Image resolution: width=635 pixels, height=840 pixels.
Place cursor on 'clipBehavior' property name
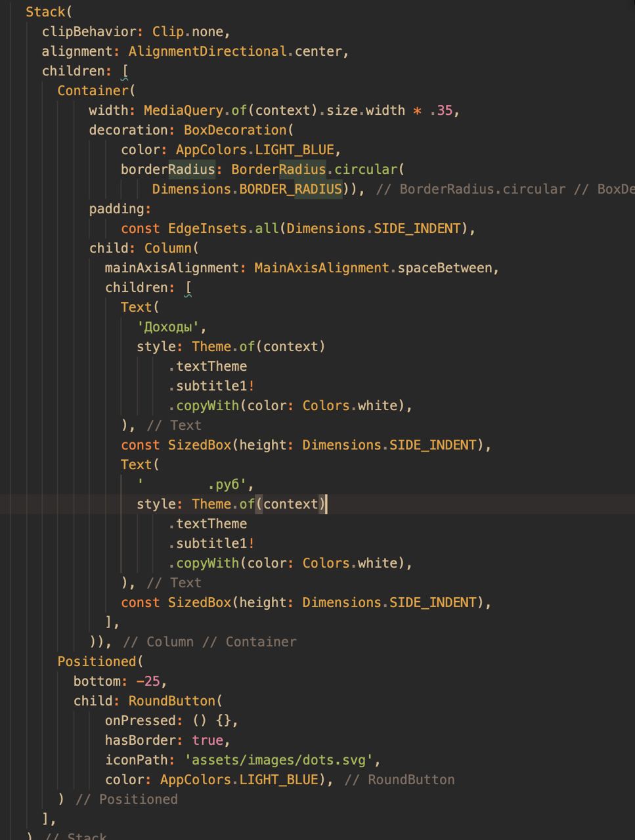click(x=89, y=31)
